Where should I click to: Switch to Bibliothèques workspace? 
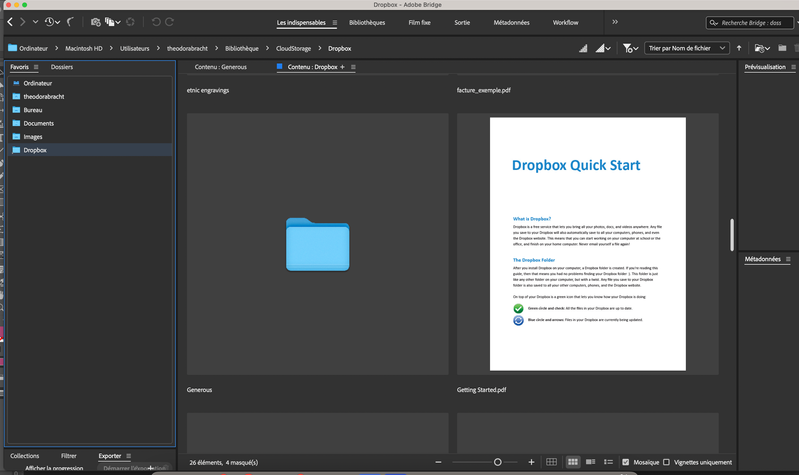tap(367, 22)
